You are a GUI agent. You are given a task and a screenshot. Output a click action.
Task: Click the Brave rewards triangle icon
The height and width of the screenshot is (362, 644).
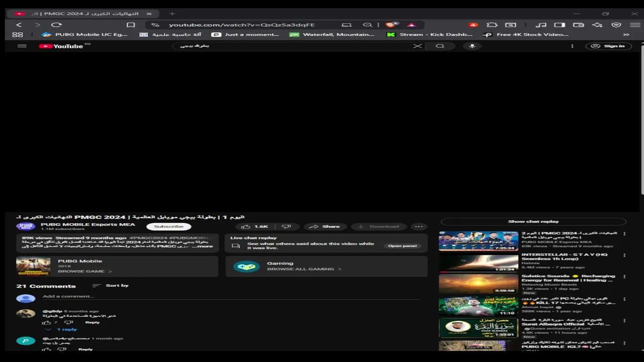coord(412,25)
